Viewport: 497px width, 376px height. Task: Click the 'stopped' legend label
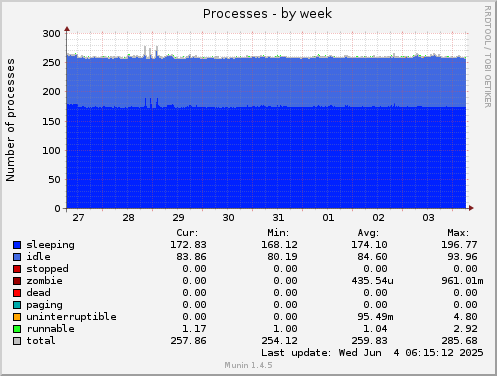click(48, 269)
